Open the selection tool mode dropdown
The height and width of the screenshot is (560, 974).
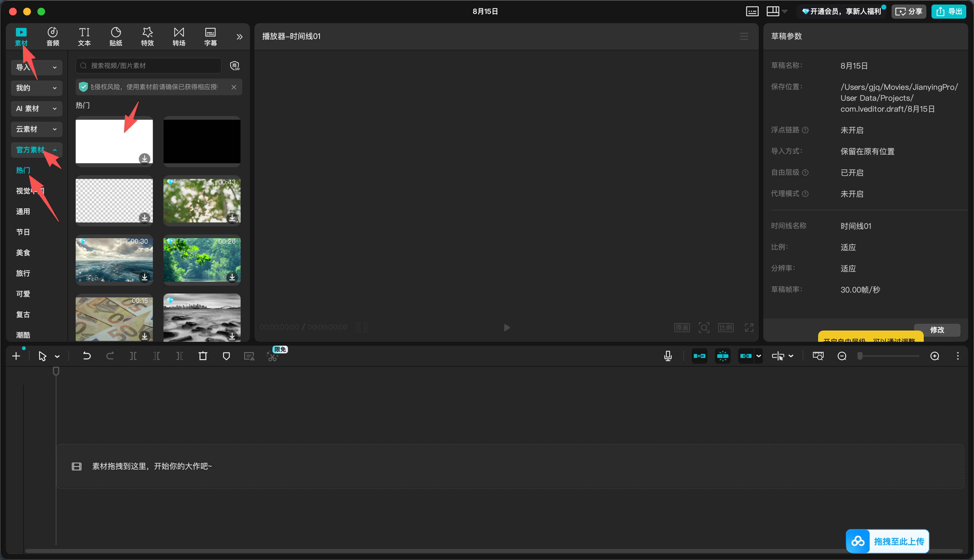click(x=57, y=357)
